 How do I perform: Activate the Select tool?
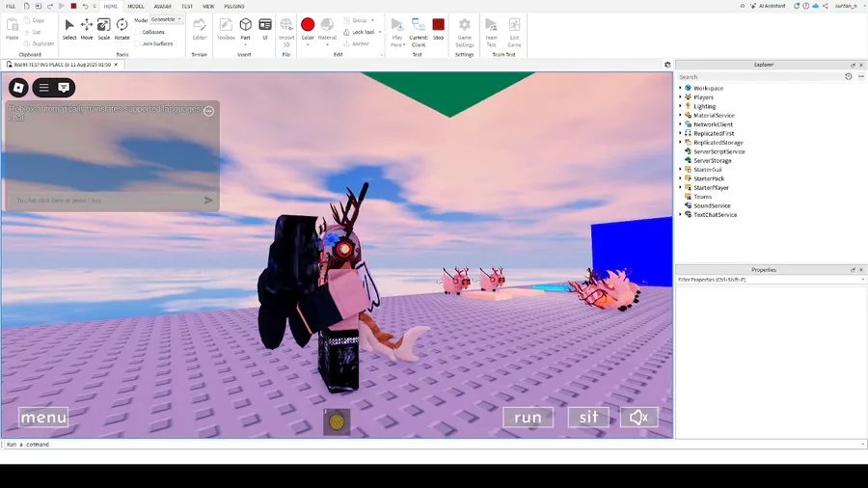click(x=69, y=29)
